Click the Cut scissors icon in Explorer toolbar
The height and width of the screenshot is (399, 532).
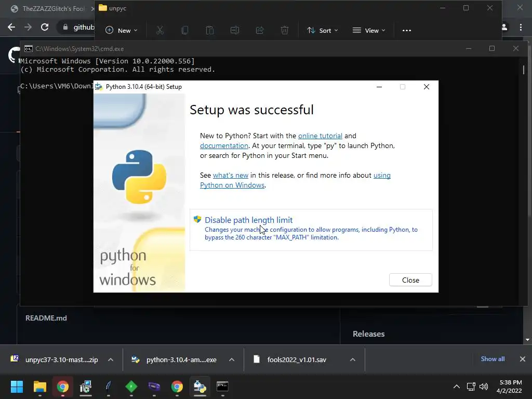tap(160, 31)
